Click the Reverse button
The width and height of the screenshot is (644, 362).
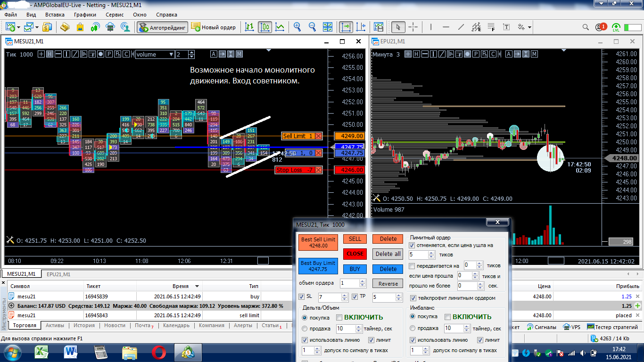pyautogui.click(x=388, y=284)
